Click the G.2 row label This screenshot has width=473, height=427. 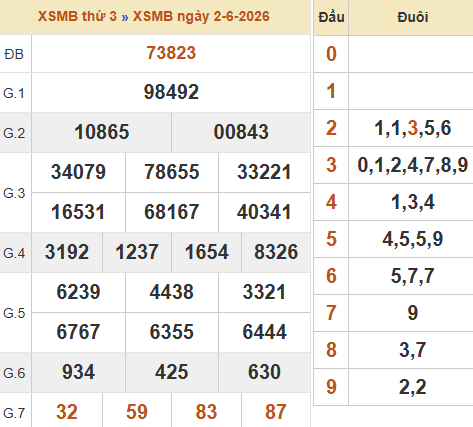pyautogui.click(x=14, y=133)
